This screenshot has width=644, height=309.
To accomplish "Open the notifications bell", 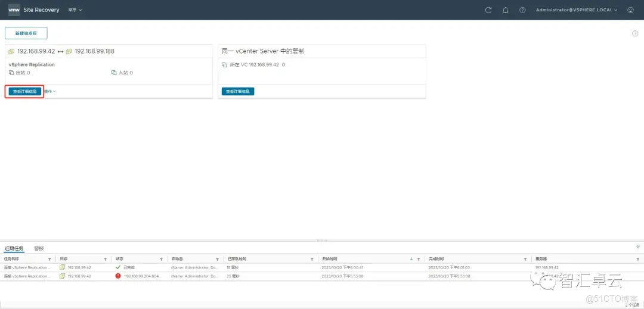I will [506, 10].
